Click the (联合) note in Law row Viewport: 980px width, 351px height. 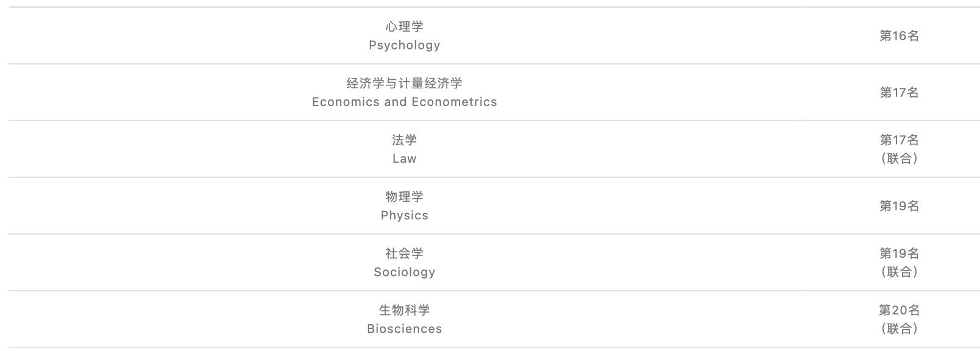click(899, 158)
